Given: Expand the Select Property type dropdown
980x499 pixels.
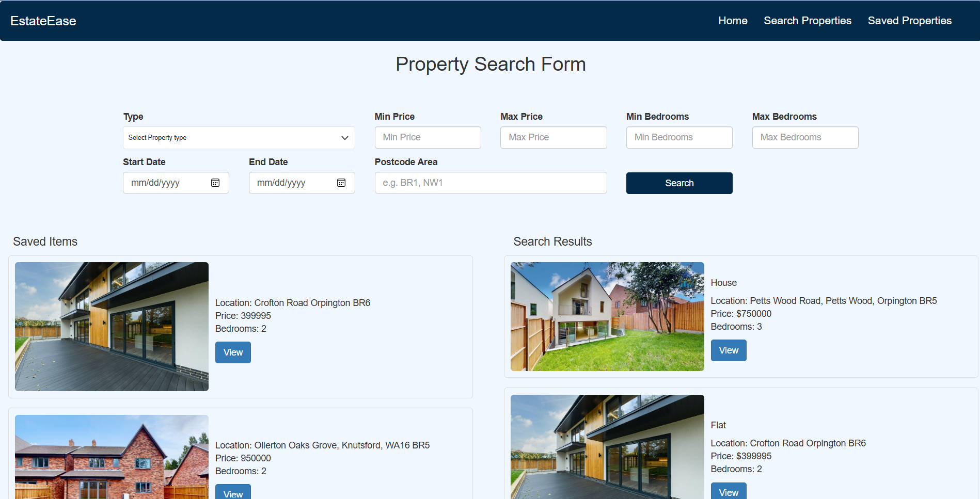Looking at the screenshot, I should (239, 138).
